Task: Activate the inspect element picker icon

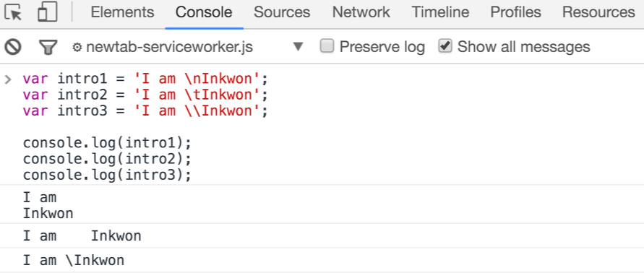Action: pos(13,12)
